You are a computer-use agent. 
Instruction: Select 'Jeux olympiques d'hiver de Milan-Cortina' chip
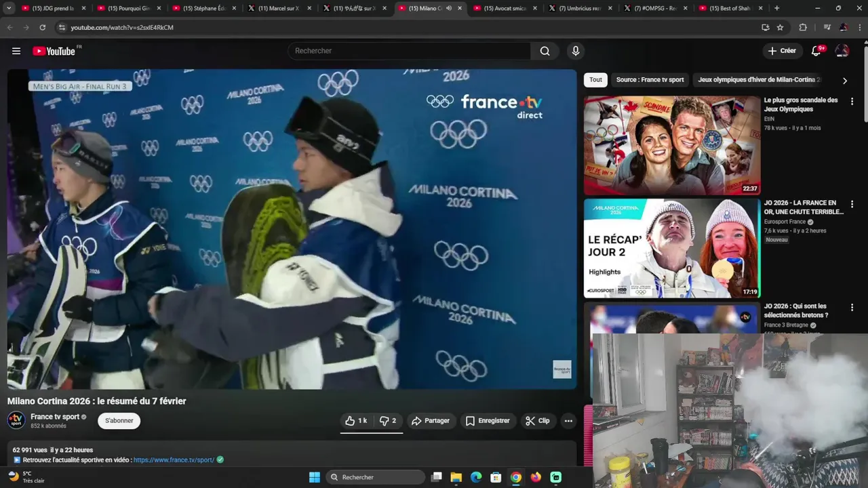tap(759, 80)
